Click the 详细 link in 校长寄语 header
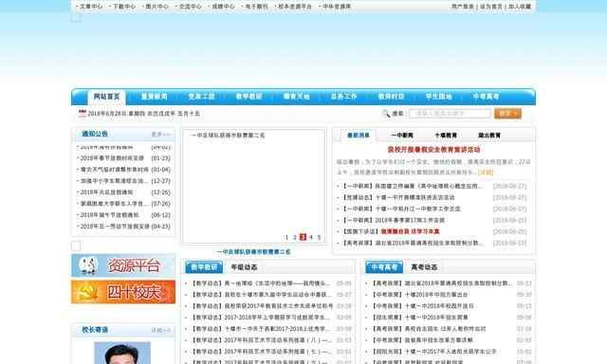This screenshot has width=607, height=364. click(160, 330)
